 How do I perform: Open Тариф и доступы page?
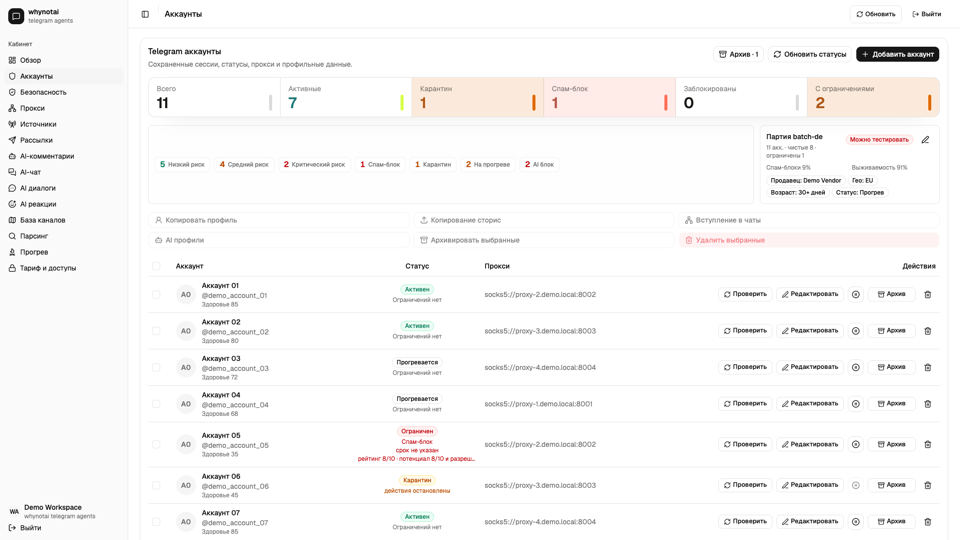point(64,268)
